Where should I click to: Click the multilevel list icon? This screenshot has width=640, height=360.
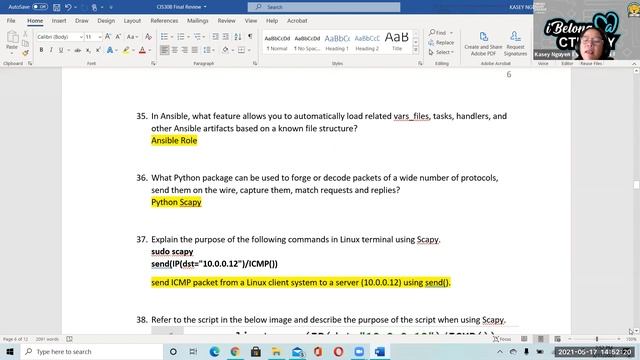198,37
